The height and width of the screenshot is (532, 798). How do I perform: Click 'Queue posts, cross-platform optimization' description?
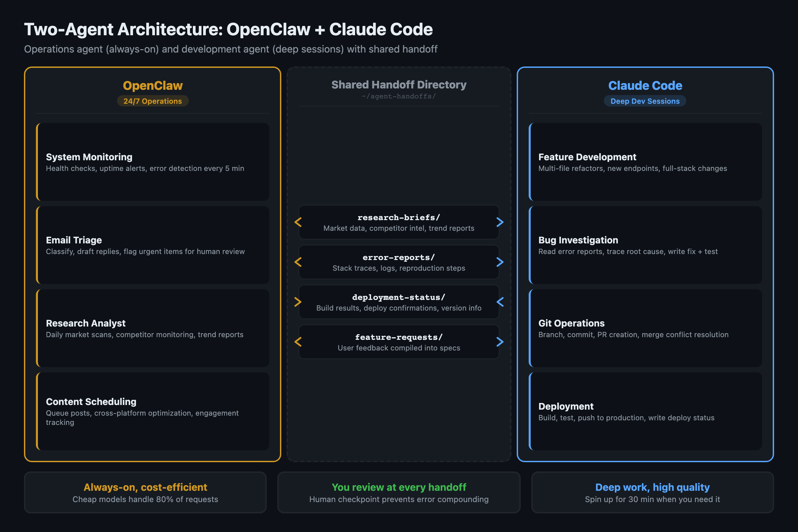[142, 418]
